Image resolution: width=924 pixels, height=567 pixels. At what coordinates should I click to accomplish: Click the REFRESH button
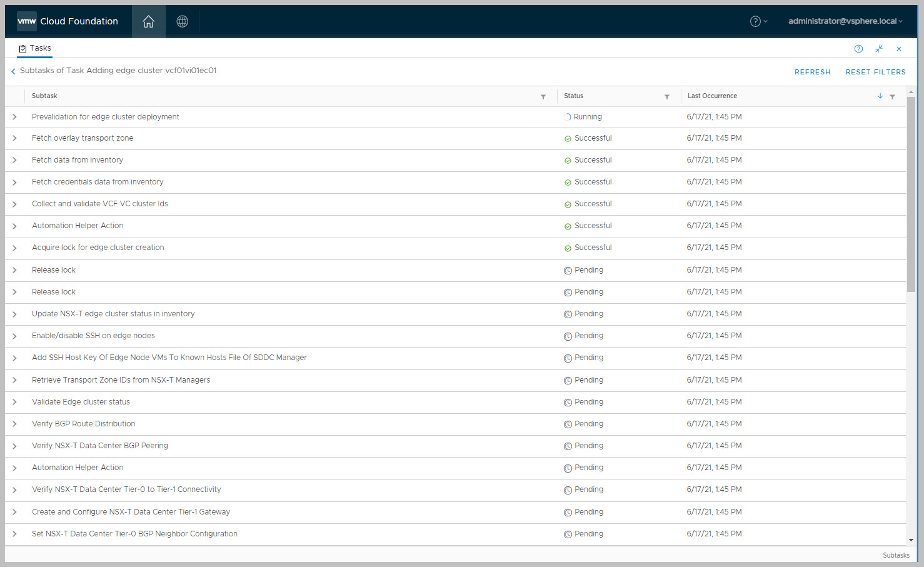tap(812, 72)
